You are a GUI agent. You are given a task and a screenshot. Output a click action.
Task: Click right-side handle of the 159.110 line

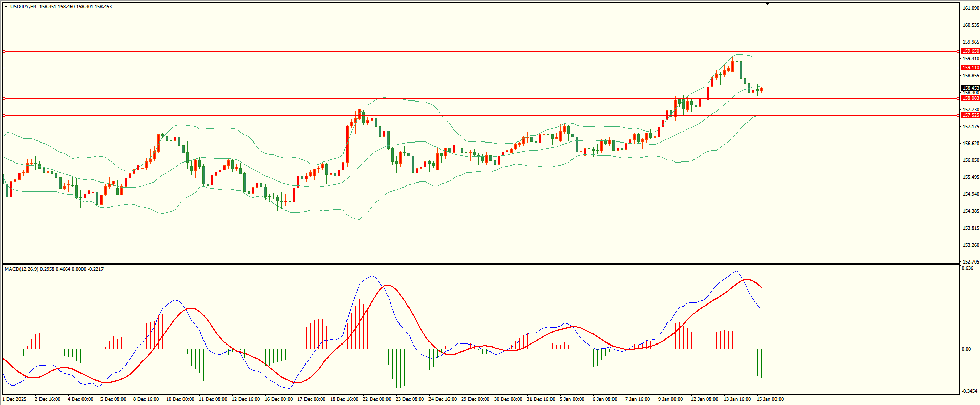tap(958, 68)
